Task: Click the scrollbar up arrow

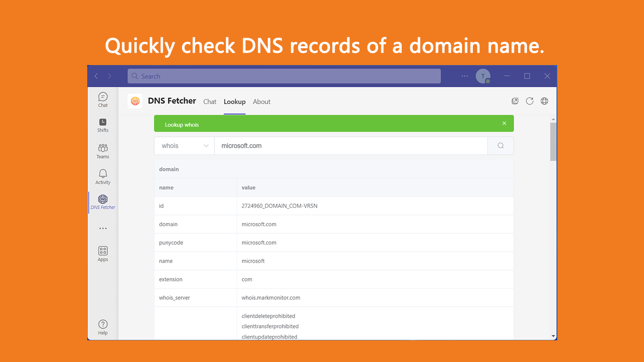Action: [553, 118]
